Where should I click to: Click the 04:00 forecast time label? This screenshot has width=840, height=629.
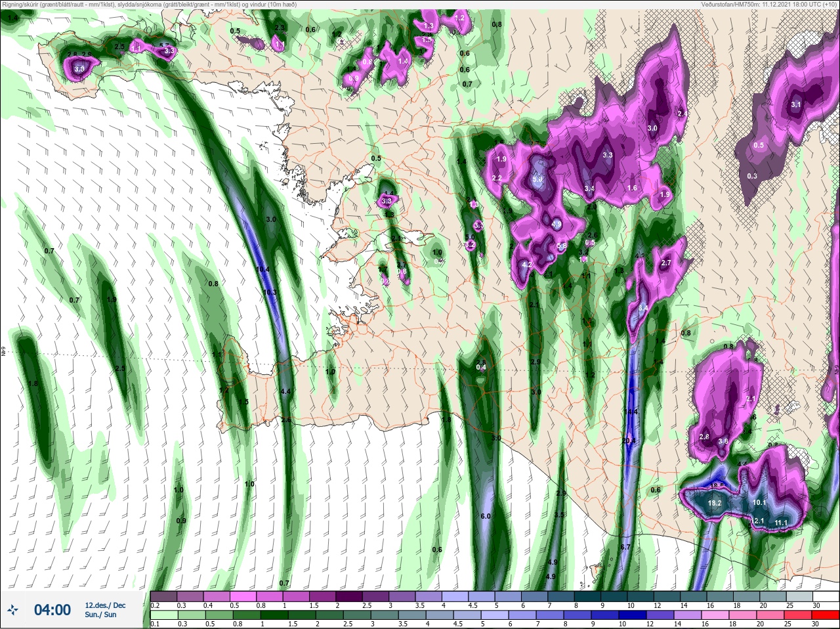tap(52, 610)
